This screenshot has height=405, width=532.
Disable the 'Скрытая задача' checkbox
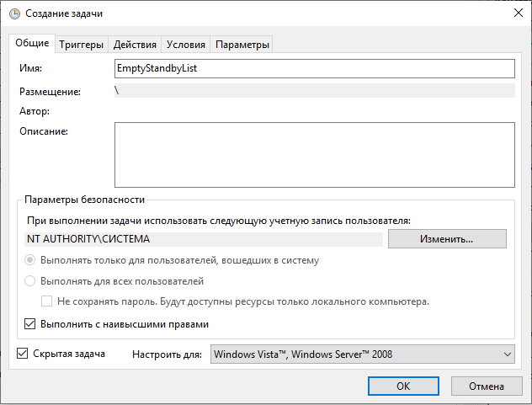coord(23,354)
